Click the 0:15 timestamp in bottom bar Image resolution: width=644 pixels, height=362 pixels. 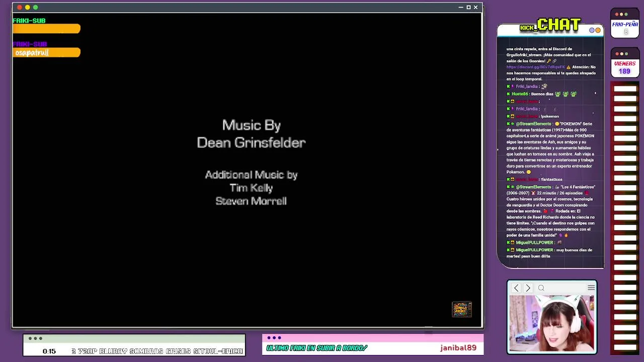49,351
